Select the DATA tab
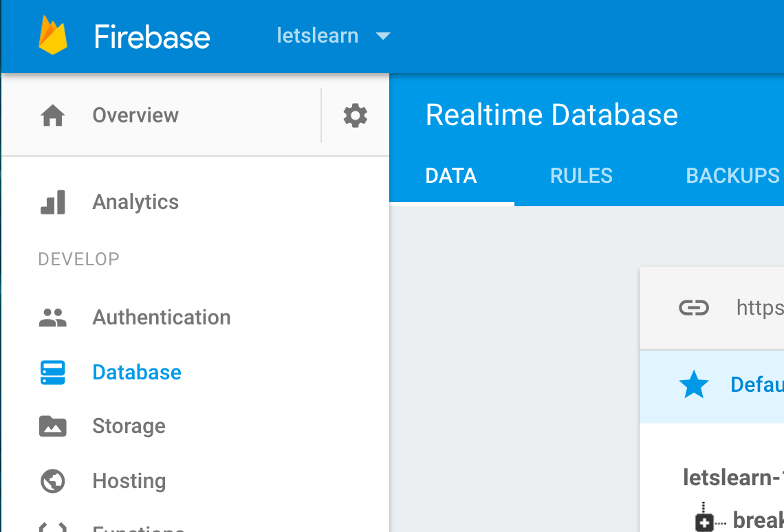The image size is (784, 532). point(451,176)
